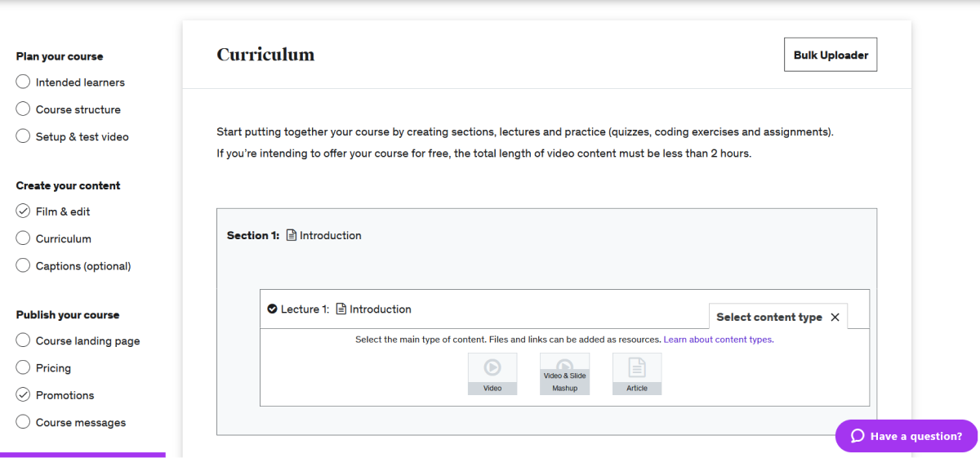Open Learn about content types link
The image size is (980, 458).
pyautogui.click(x=718, y=340)
